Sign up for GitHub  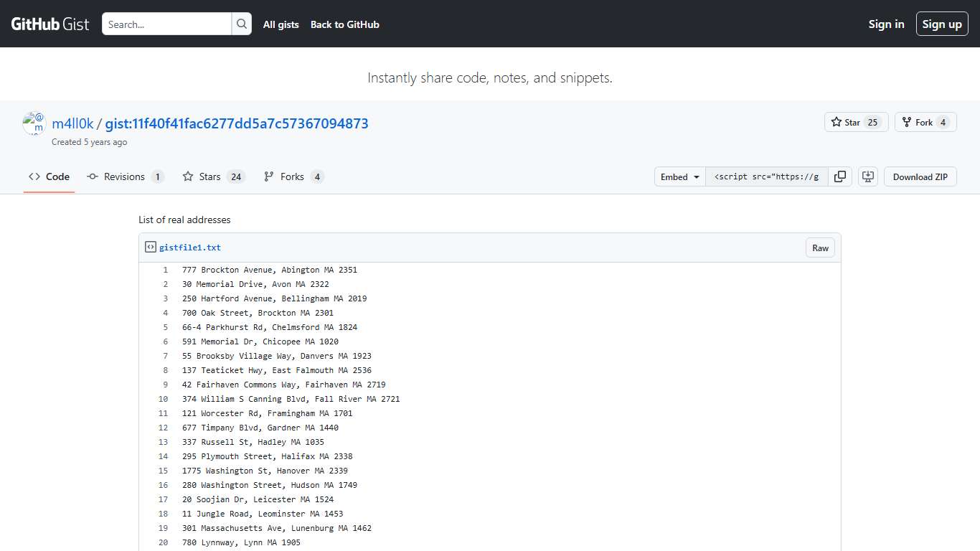[942, 23]
